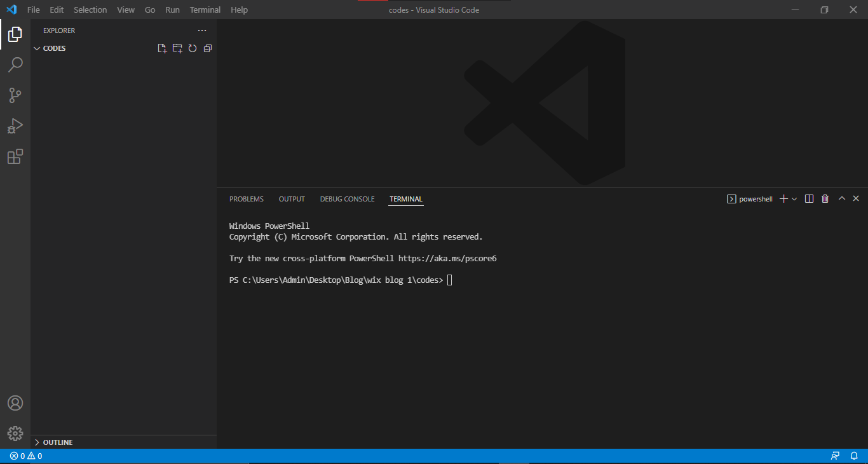Open the Source Control view
Screen dimensions: 868x464
tap(15, 95)
